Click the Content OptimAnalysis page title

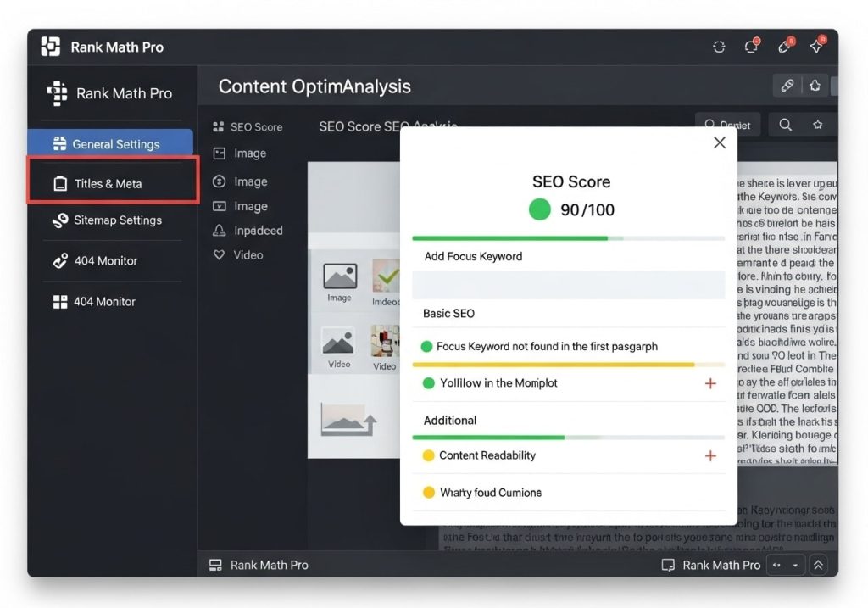pos(314,86)
